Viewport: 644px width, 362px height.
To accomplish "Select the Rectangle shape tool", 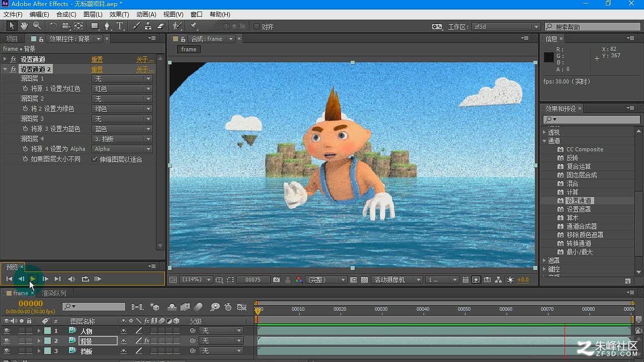I will pyautogui.click(x=95, y=26).
